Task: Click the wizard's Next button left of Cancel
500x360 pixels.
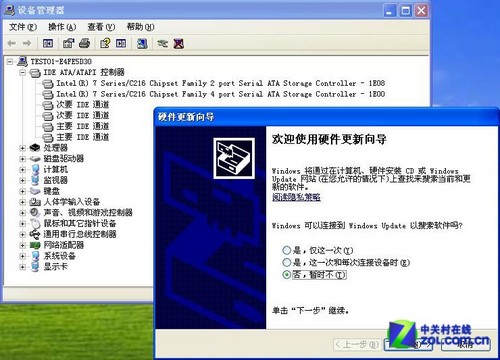Action: click(408, 344)
